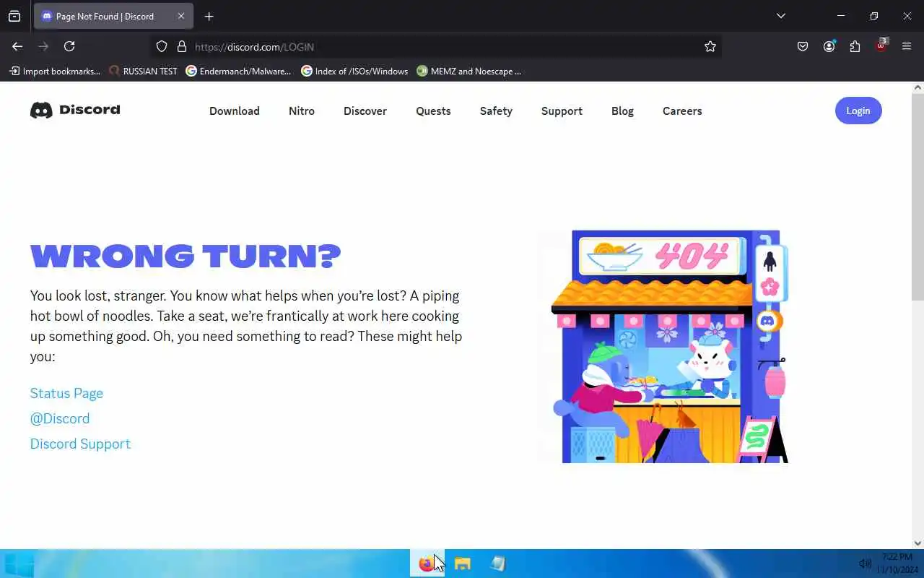The width and height of the screenshot is (924, 578).
Task: Open the tracking protection shield
Action: 162,46
